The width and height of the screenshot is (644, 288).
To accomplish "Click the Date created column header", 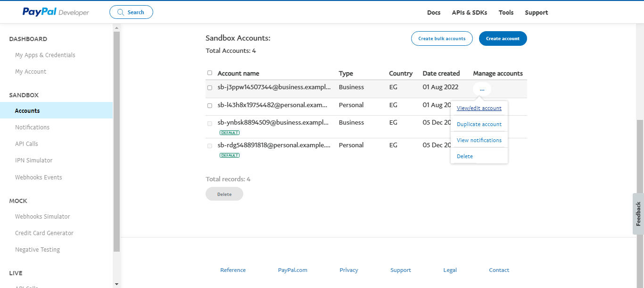I will [441, 74].
